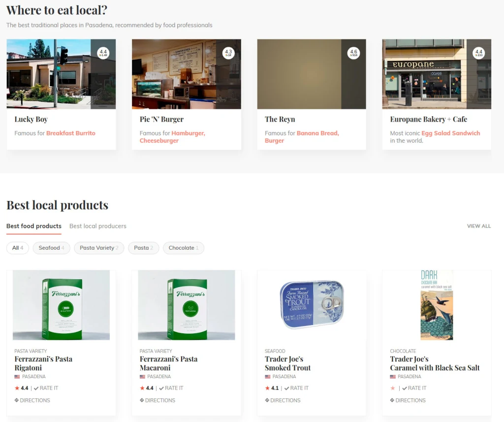Click the Lucky Boy 4.4 rating badge
Image resolution: width=504 pixels, height=422 pixels.
click(103, 53)
